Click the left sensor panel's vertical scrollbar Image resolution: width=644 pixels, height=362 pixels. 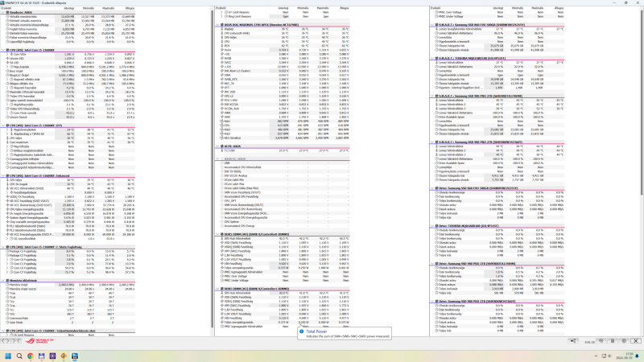[x=213, y=168]
